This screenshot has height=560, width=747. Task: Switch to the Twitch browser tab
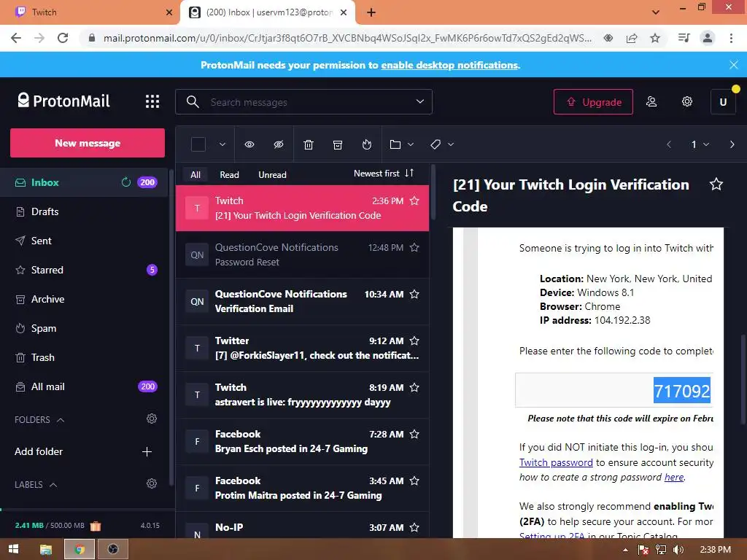[x=90, y=12]
